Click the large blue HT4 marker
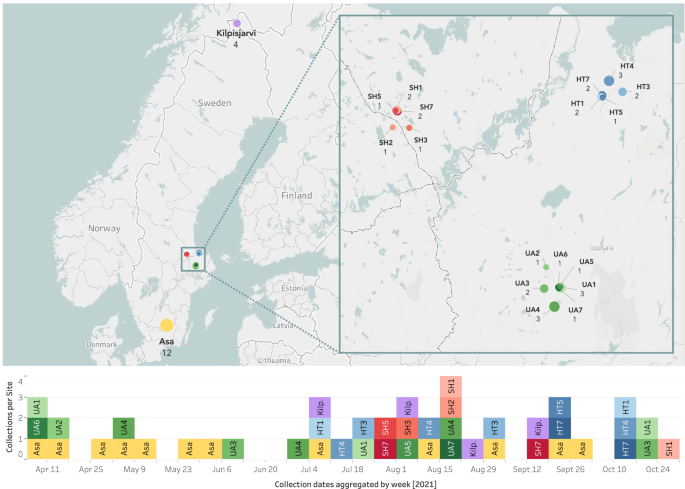 pyautogui.click(x=609, y=81)
